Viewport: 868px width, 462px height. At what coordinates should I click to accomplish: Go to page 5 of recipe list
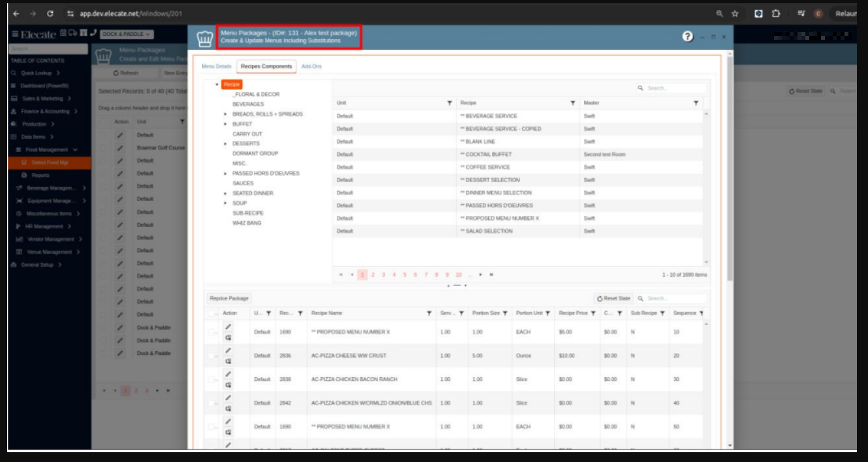pos(405,275)
